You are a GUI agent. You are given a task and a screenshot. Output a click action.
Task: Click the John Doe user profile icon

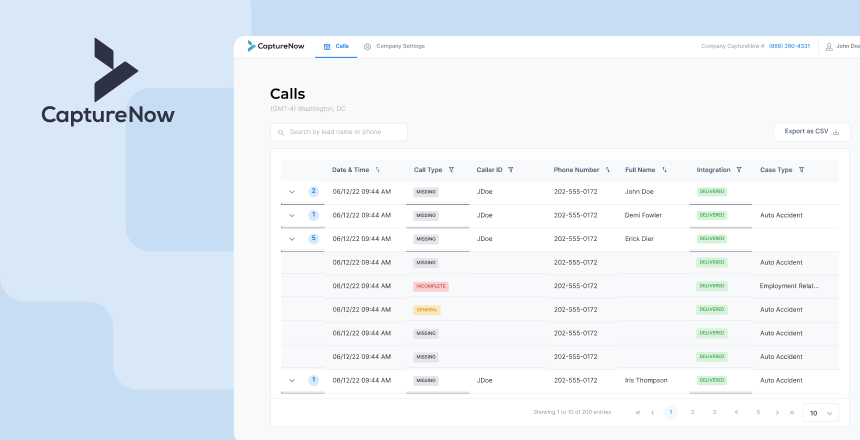[x=828, y=46]
